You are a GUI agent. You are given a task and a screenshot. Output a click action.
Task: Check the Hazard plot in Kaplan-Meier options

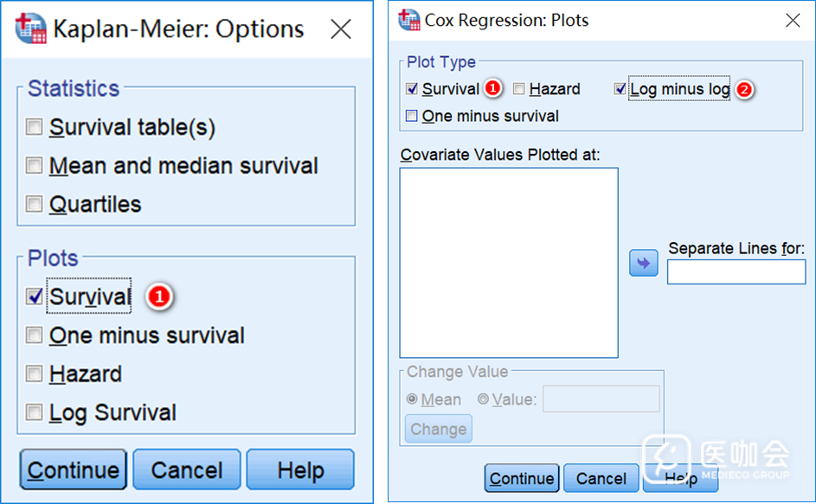[35, 374]
